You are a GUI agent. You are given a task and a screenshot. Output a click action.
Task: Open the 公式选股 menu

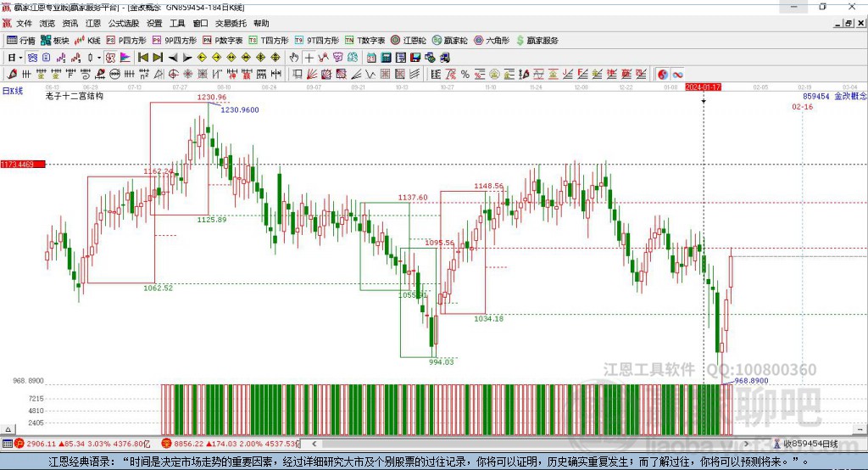pyautogui.click(x=122, y=23)
